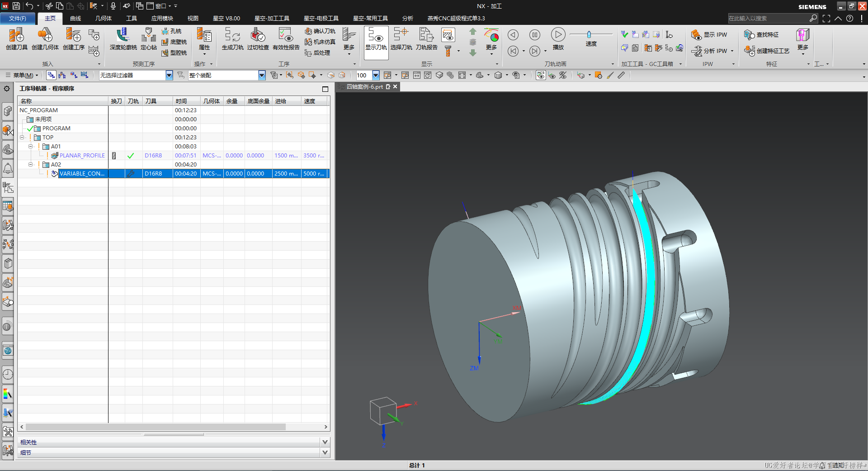Click the undo arrow icon
This screenshot has width=868, height=471.
click(29, 6)
